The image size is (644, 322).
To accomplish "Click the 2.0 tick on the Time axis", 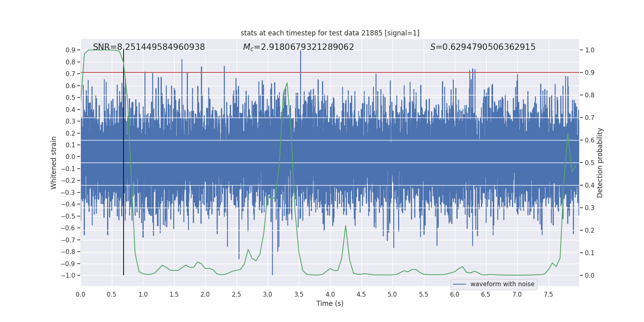I will coord(205,294).
